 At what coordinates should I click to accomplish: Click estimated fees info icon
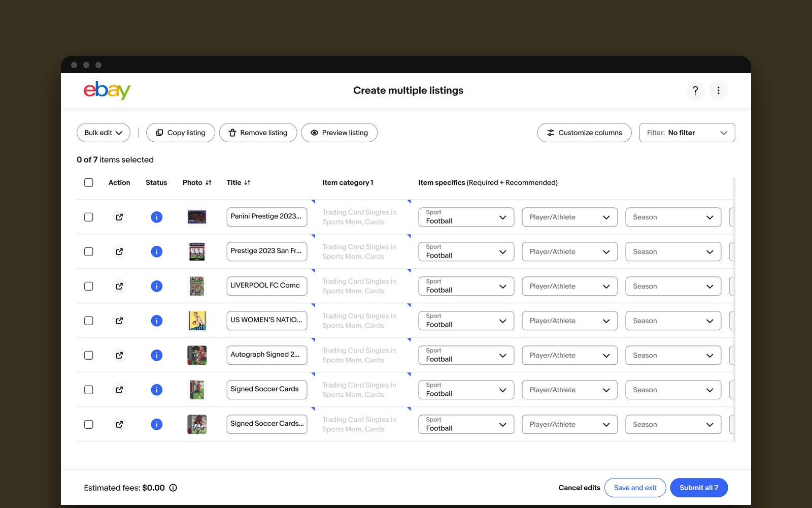(x=173, y=488)
